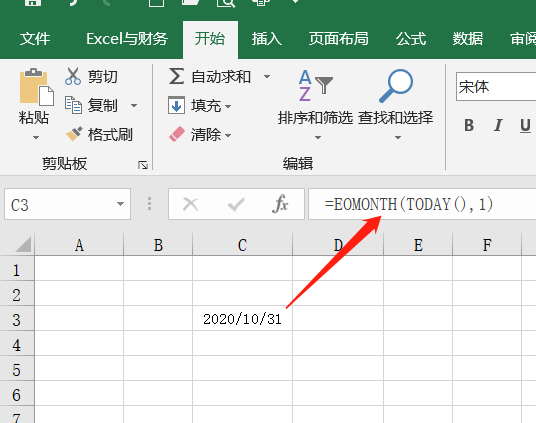Select column A header

pyautogui.click(x=79, y=245)
